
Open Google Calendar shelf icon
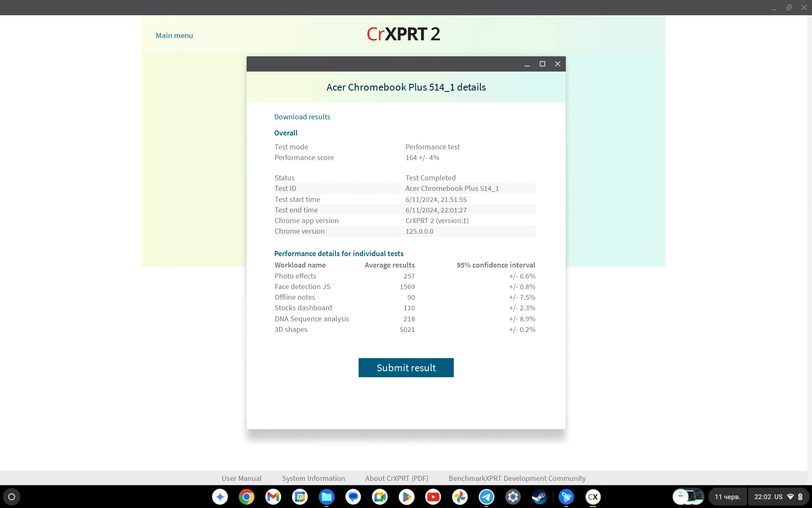(x=300, y=497)
